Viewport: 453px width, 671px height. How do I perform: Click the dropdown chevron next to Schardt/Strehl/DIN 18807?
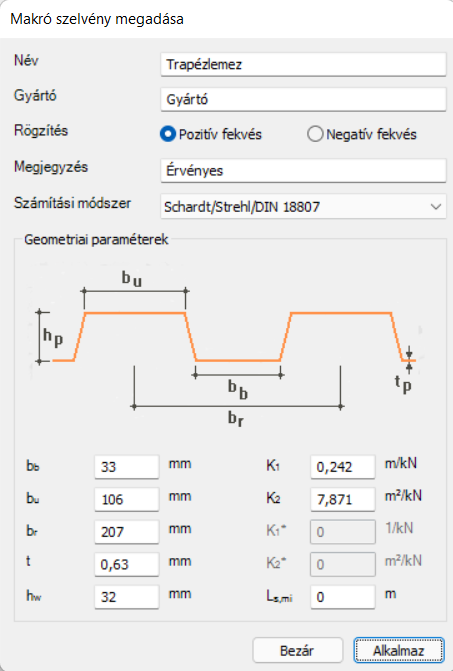435,207
